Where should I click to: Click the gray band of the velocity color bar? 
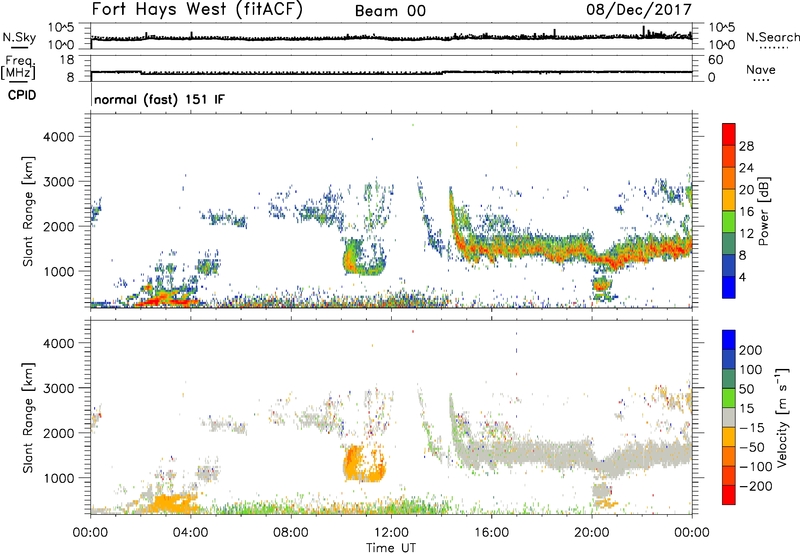pyautogui.click(x=728, y=417)
